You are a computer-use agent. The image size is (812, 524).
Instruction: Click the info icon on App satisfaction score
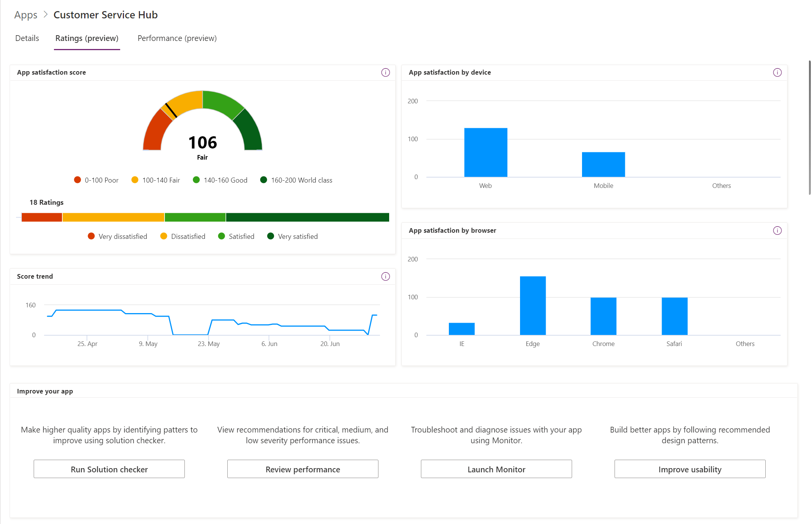(x=385, y=72)
